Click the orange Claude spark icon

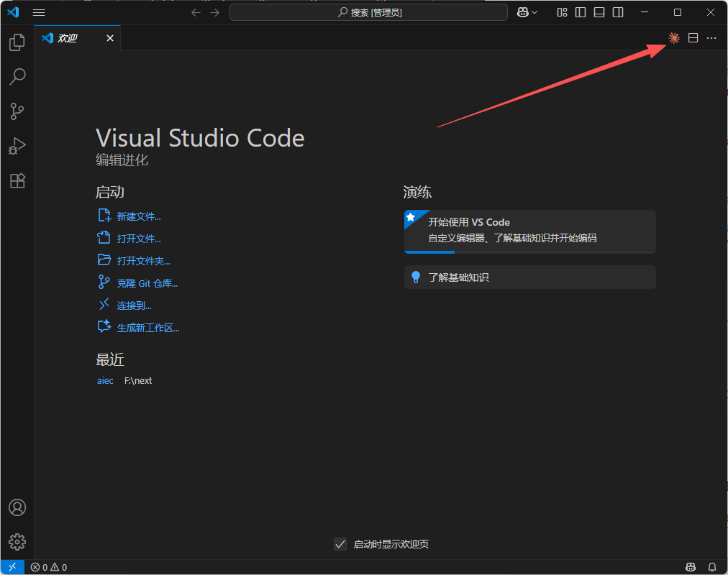(674, 38)
